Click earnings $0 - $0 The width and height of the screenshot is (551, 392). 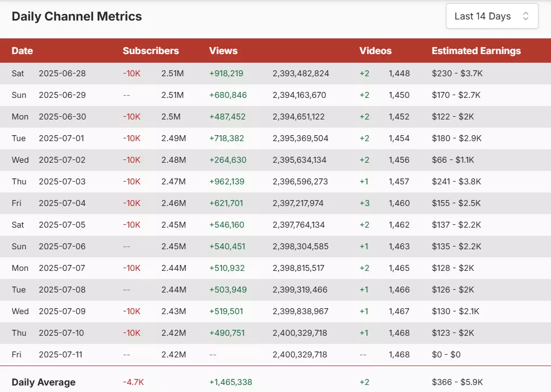pos(447,355)
